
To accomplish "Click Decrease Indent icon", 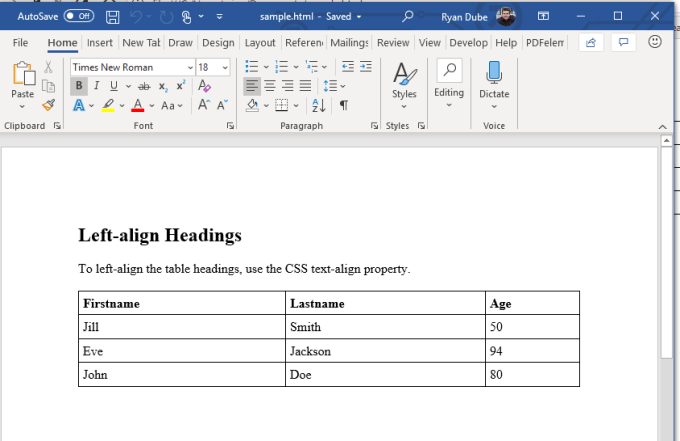I will pos(348,66).
